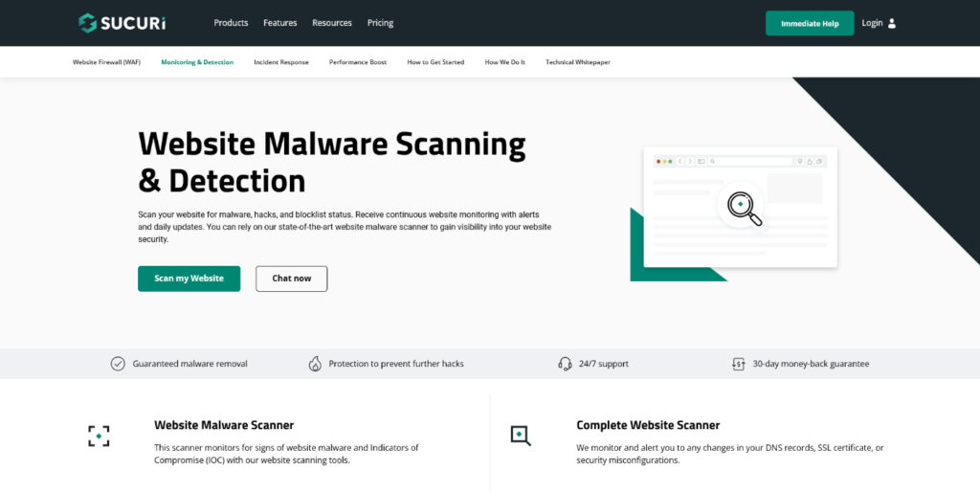
Task: Click the Protection to prevent further hacks text
Action: 396,364
